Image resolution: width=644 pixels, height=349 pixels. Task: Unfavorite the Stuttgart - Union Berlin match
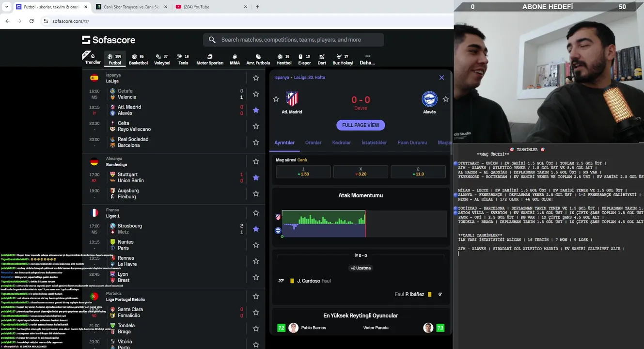[256, 177]
